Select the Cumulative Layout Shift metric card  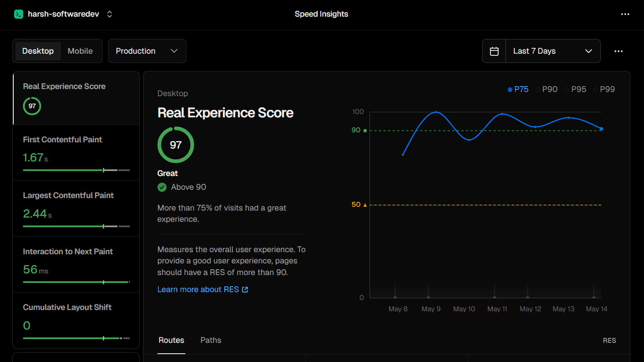point(76,320)
